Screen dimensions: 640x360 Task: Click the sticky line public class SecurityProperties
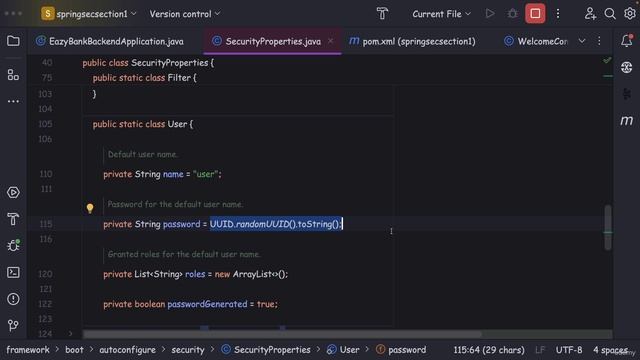(x=148, y=62)
